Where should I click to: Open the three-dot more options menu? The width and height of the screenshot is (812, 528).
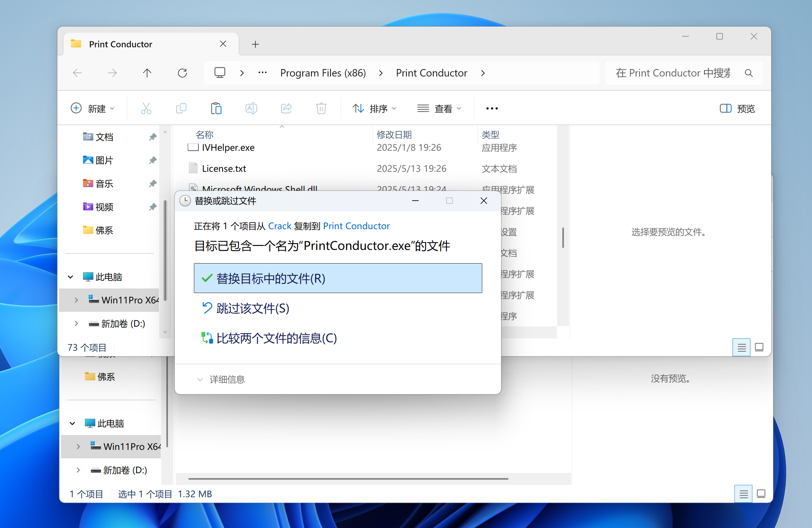pyautogui.click(x=492, y=109)
